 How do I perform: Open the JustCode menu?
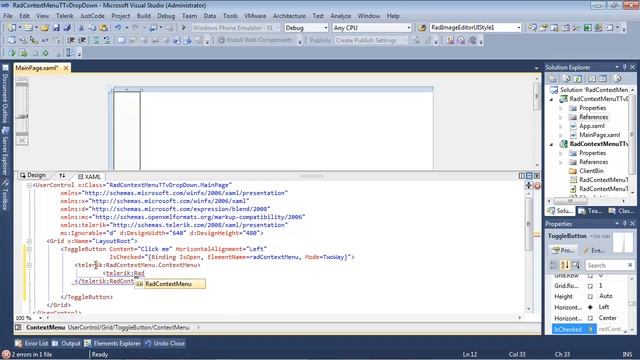[92, 16]
